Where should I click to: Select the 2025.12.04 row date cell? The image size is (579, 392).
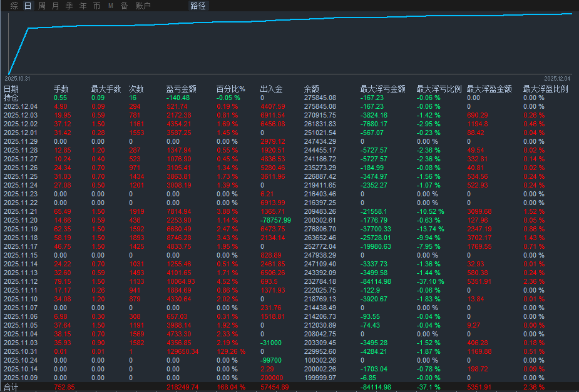click(x=20, y=106)
